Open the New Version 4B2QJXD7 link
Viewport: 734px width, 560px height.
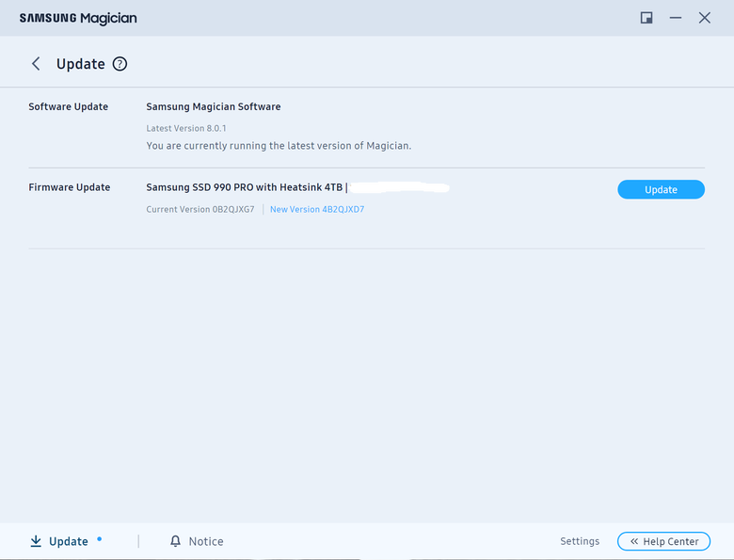coord(317,209)
